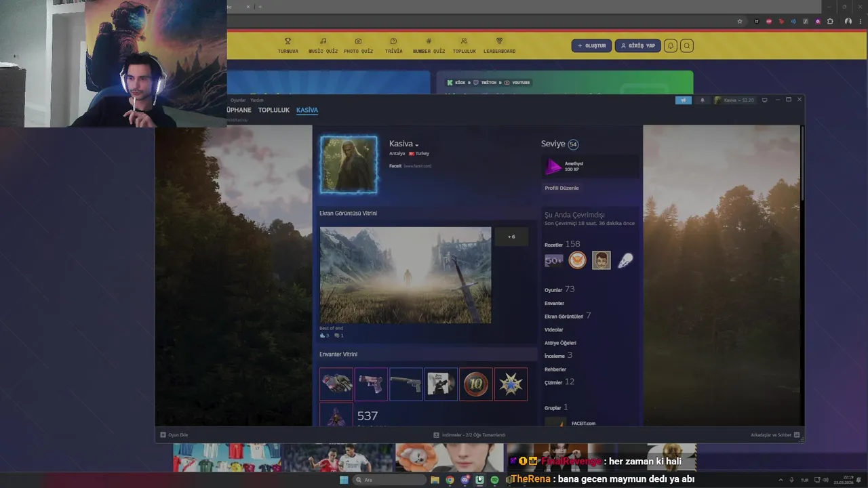The width and height of the screenshot is (868, 488).
Task: Open İnceleme 3 reviews link
Action: pyautogui.click(x=558, y=355)
